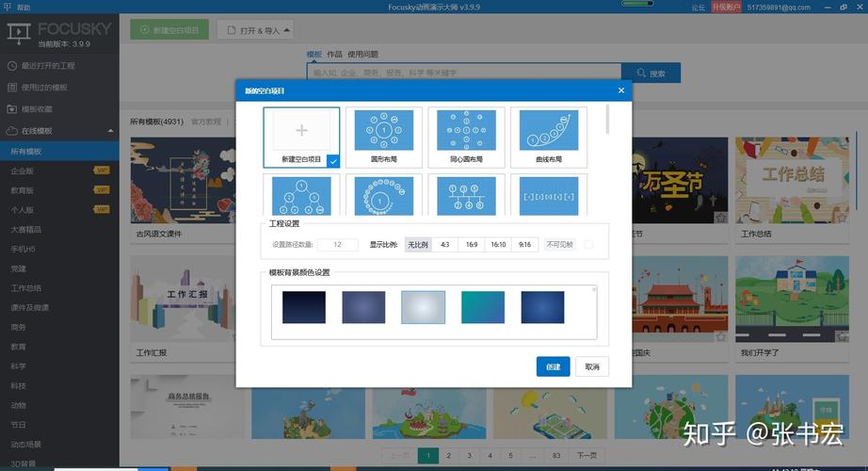Pick the bracketed horizontal row layout tile
Screen dimensions: 868x471
[549, 195]
